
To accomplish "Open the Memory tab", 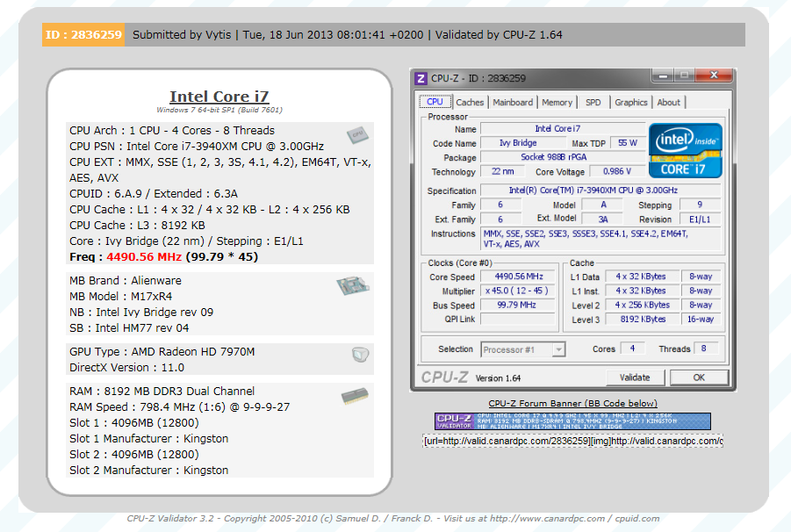I will (557, 103).
